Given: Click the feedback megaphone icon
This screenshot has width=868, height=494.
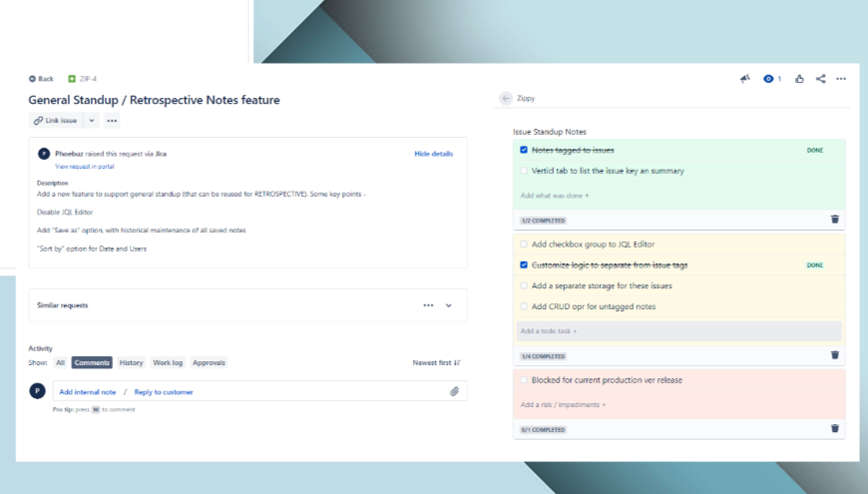Looking at the screenshot, I should tap(745, 79).
